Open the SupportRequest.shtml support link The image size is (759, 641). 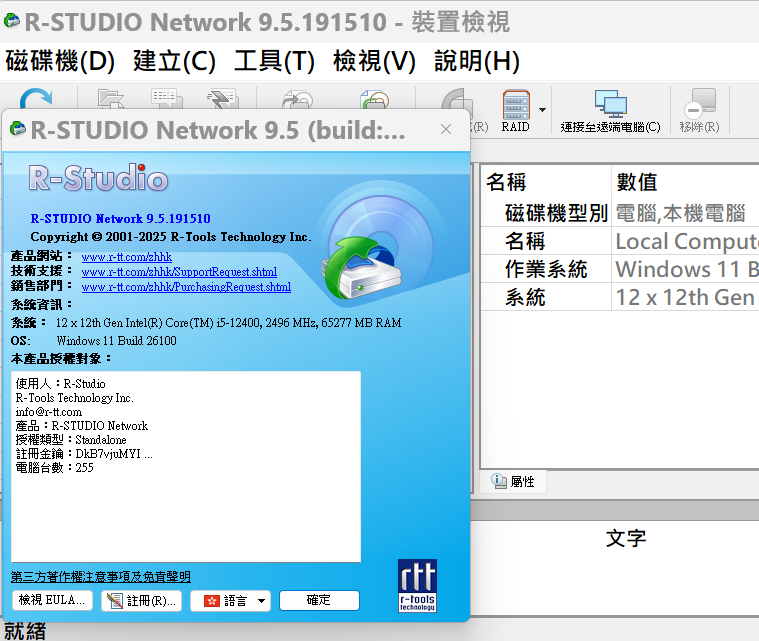point(179,272)
